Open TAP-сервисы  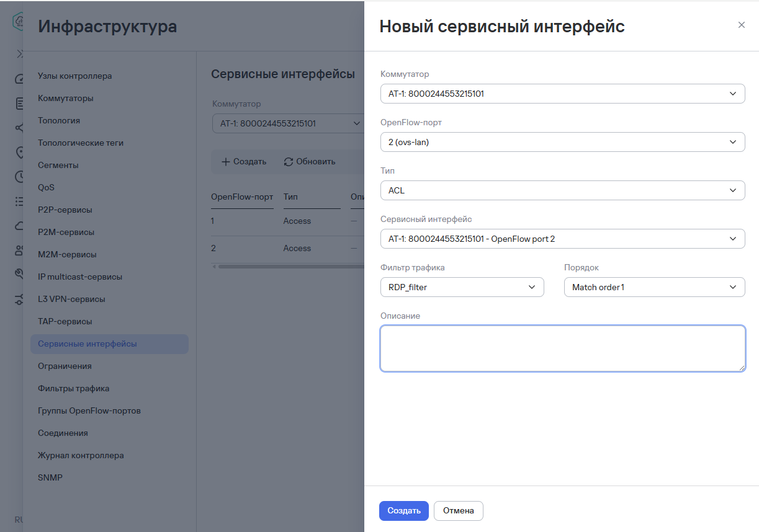(x=65, y=322)
